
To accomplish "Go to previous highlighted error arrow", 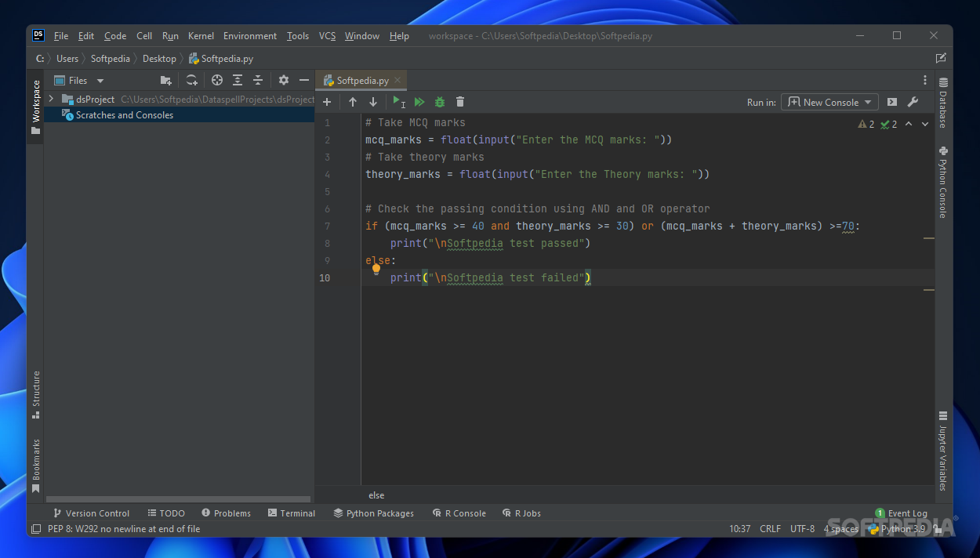I will tap(909, 124).
